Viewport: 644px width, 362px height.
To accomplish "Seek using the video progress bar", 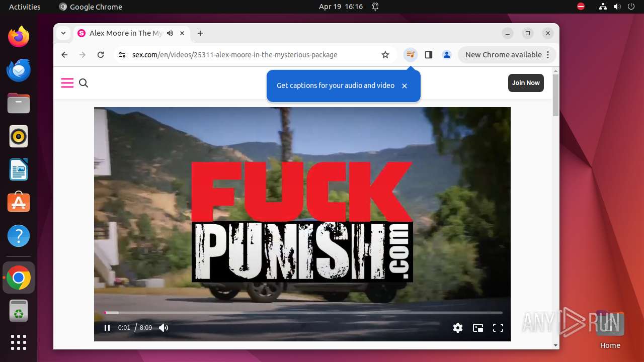I will (303, 313).
